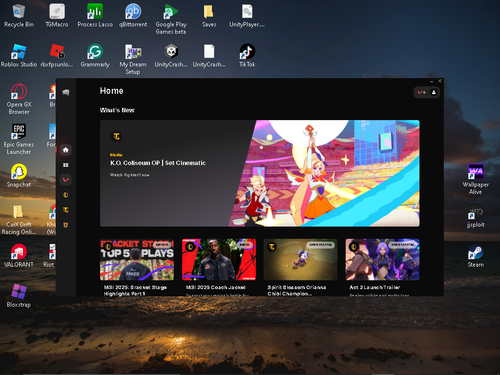Click the Grammarly desktop icon
Image resolution: width=500 pixels, height=375 pixels.
pyautogui.click(x=95, y=56)
